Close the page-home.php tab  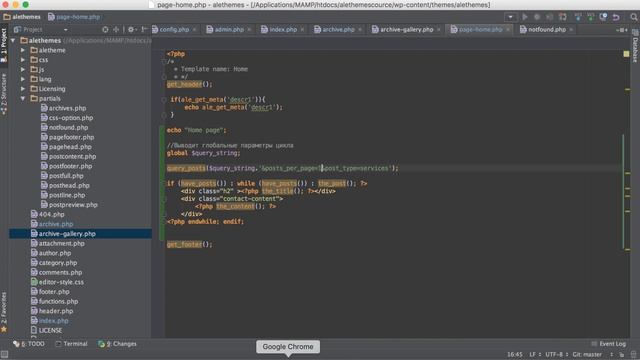tap(508, 30)
